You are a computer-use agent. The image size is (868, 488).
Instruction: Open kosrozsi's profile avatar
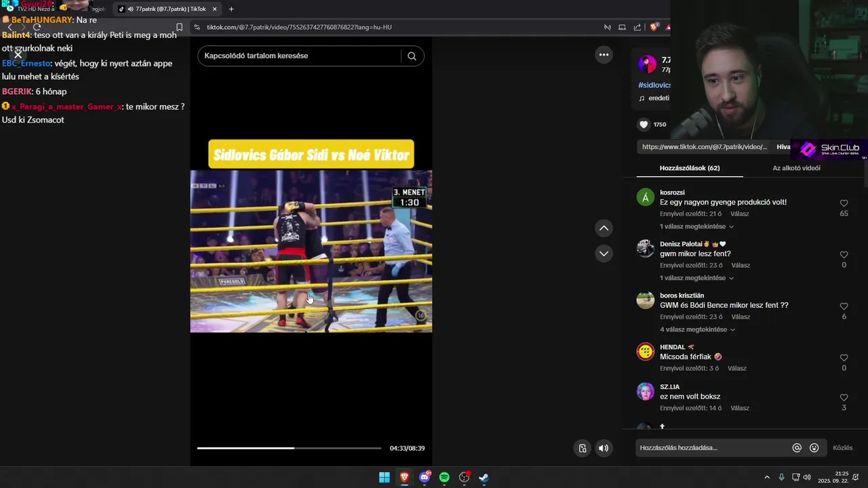click(646, 197)
